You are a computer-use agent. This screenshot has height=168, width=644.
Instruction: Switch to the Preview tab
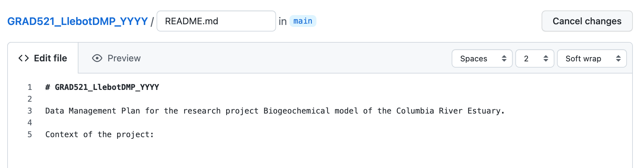point(124,58)
